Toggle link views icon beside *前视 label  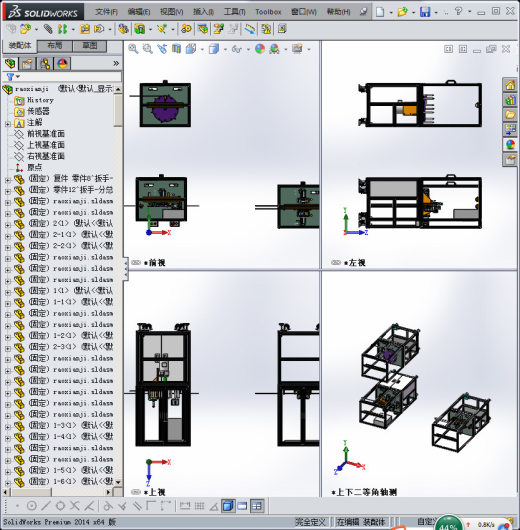136,262
